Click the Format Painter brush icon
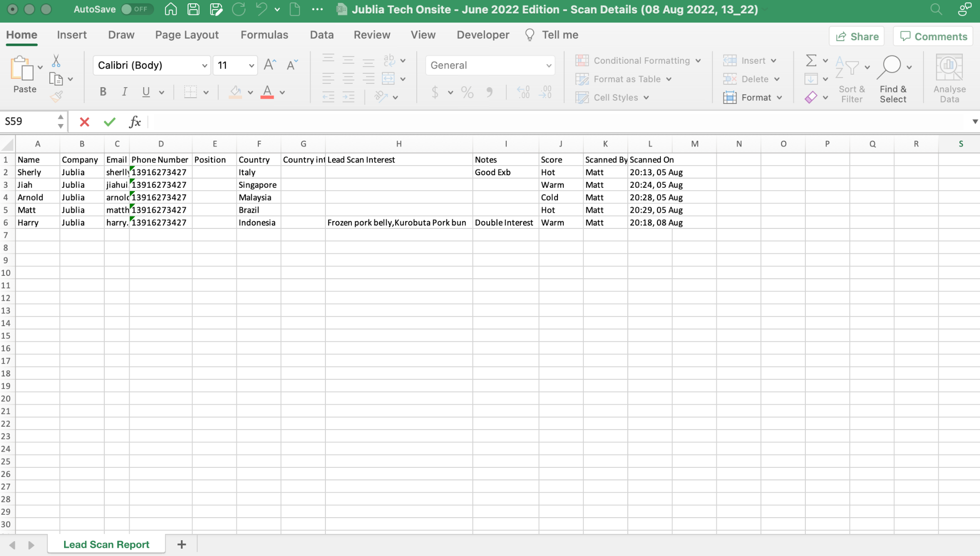 coord(56,97)
